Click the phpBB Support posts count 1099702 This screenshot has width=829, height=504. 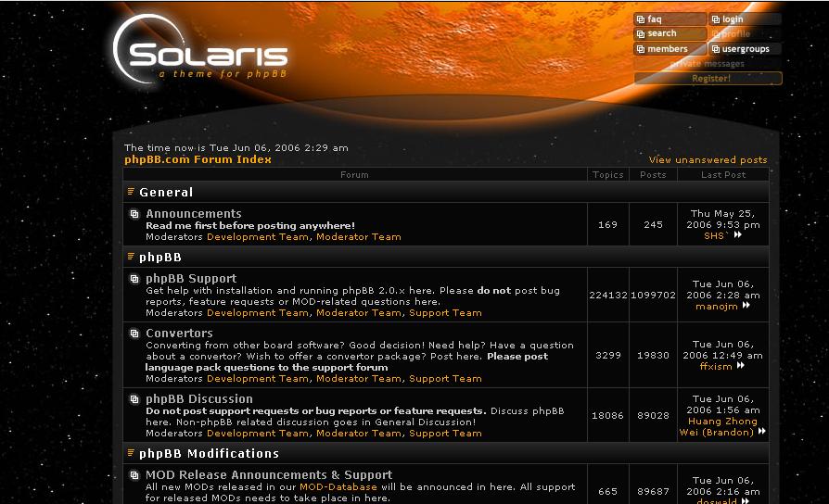point(653,296)
